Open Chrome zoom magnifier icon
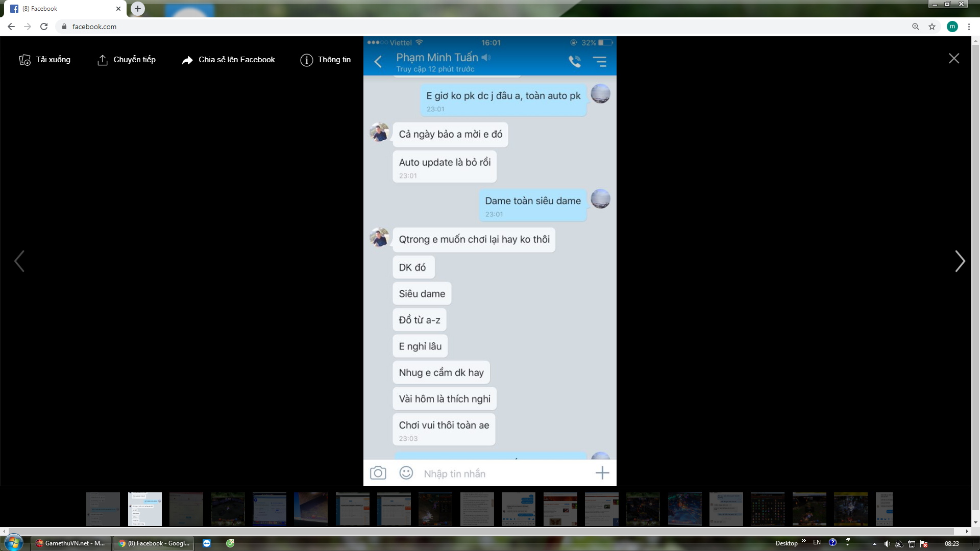 [916, 27]
